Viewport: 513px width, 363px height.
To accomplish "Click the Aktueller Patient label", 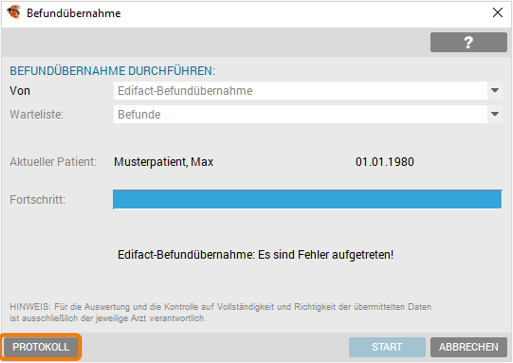I will point(53,162).
